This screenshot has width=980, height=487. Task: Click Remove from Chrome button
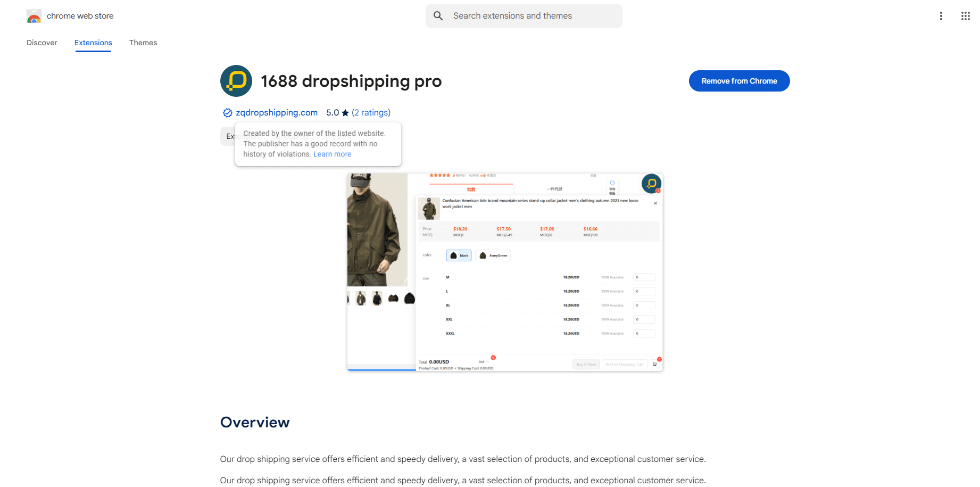[x=740, y=81]
